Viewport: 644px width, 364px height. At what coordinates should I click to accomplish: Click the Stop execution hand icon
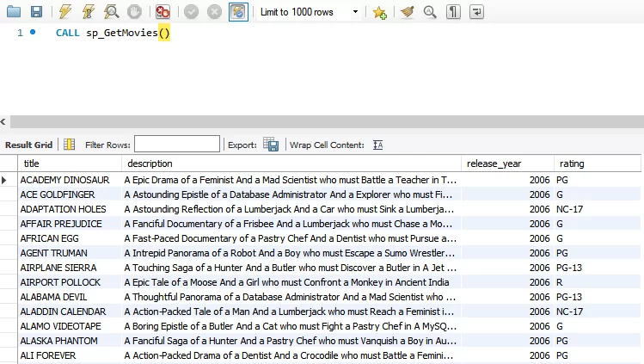pyautogui.click(x=134, y=12)
